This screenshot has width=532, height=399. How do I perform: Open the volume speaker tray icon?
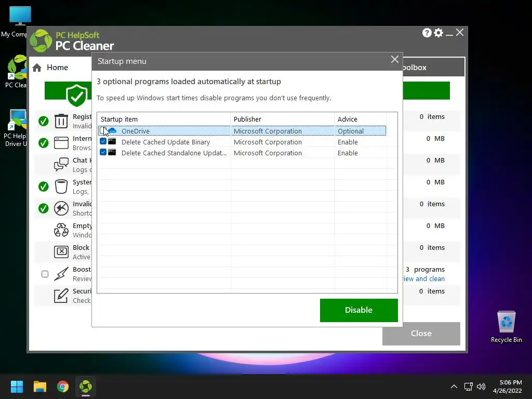click(481, 387)
